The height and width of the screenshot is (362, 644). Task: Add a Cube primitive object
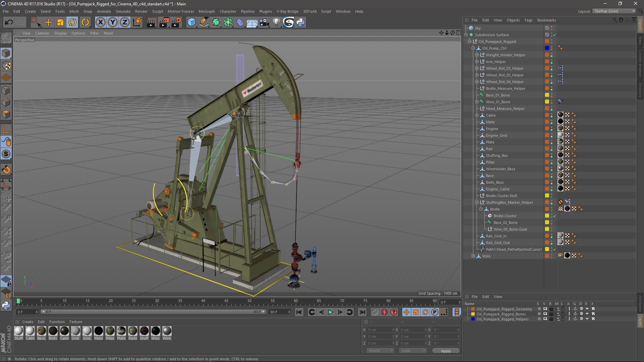tap(192, 22)
